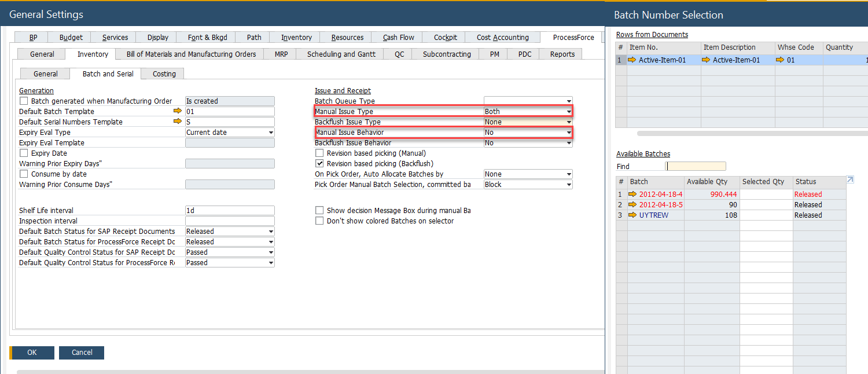The height and width of the screenshot is (374, 868).
Task: Open link arrow for batch UYTREW
Action: pos(633,215)
